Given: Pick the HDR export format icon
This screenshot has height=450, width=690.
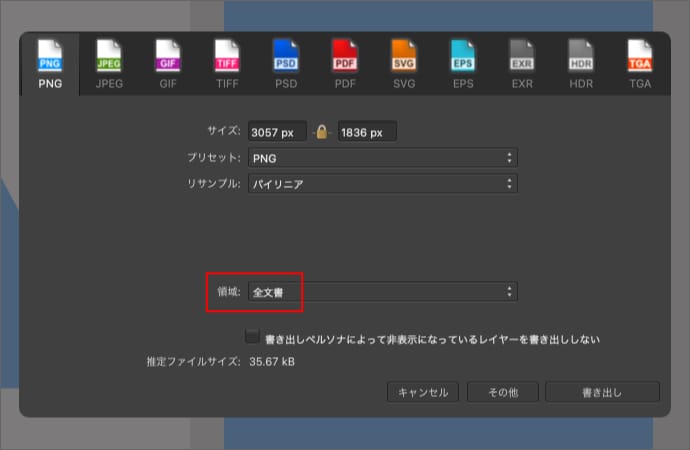Looking at the screenshot, I should (x=581, y=58).
